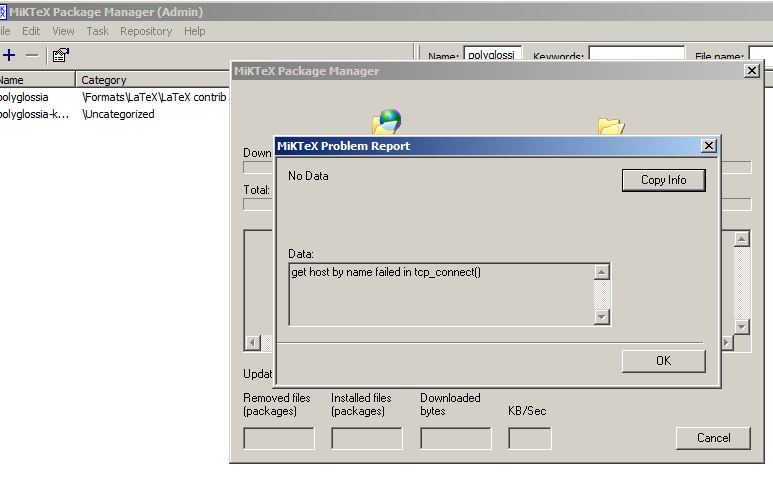Click the Data box scroll up arrow
This screenshot has height=484, width=773.
pos(601,272)
